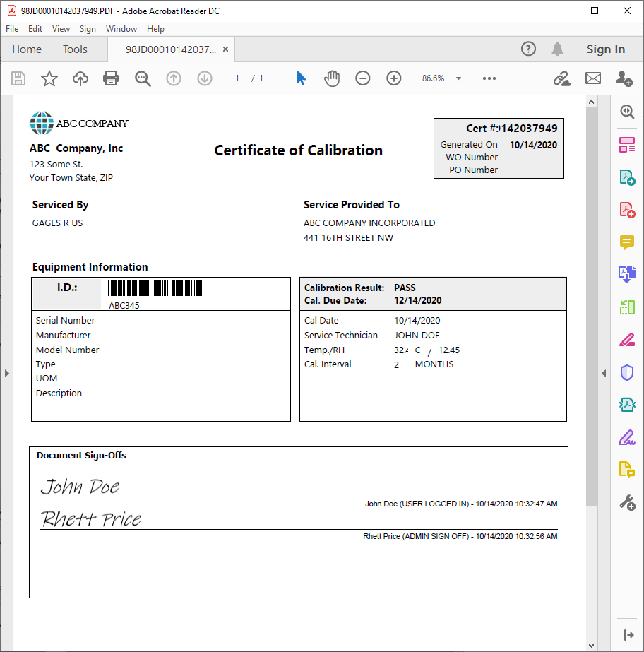
Task: Open the Comment tool in sidebar
Action: 626,242
